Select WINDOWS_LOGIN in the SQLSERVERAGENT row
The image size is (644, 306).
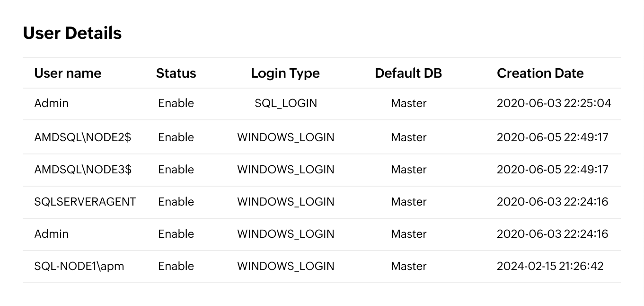(x=286, y=202)
